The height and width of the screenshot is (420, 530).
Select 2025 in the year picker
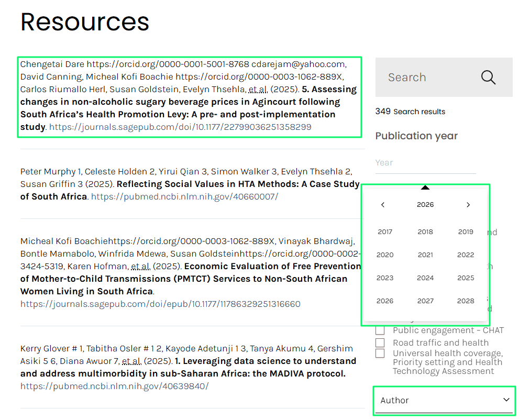pyautogui.click(x=466, y=278)
